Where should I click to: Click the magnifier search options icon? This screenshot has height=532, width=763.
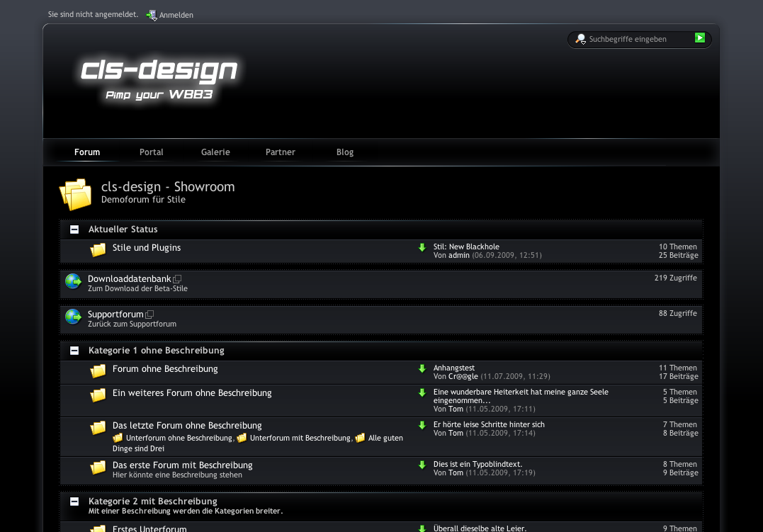point(581,39)
